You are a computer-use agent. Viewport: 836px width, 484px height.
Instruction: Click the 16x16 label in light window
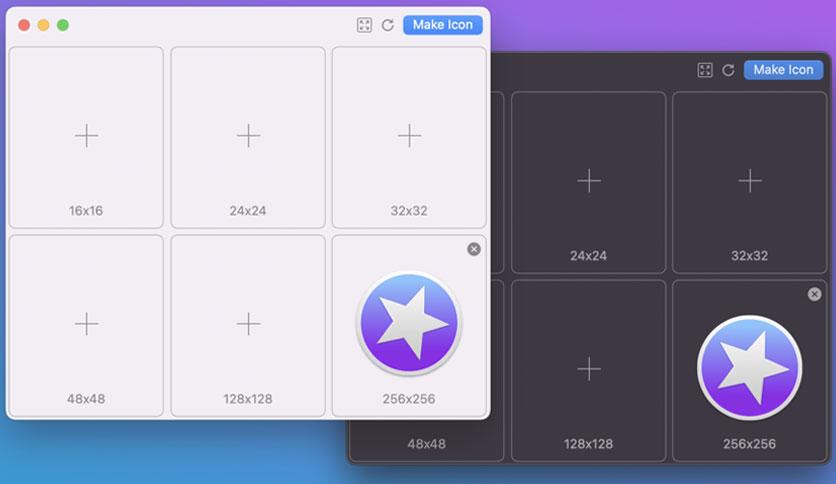(86, 211)
